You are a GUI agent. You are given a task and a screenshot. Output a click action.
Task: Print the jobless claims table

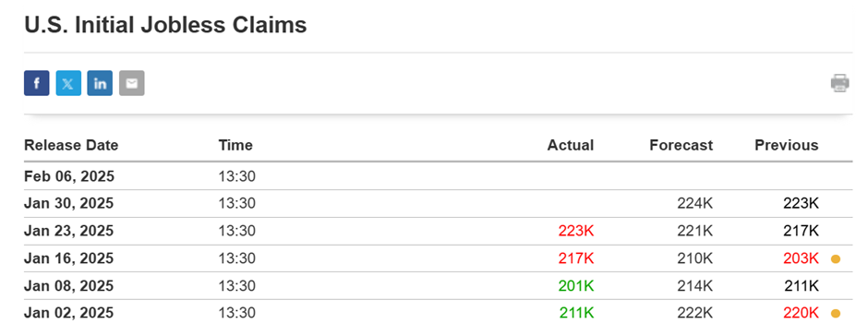[x=839, y=83]
